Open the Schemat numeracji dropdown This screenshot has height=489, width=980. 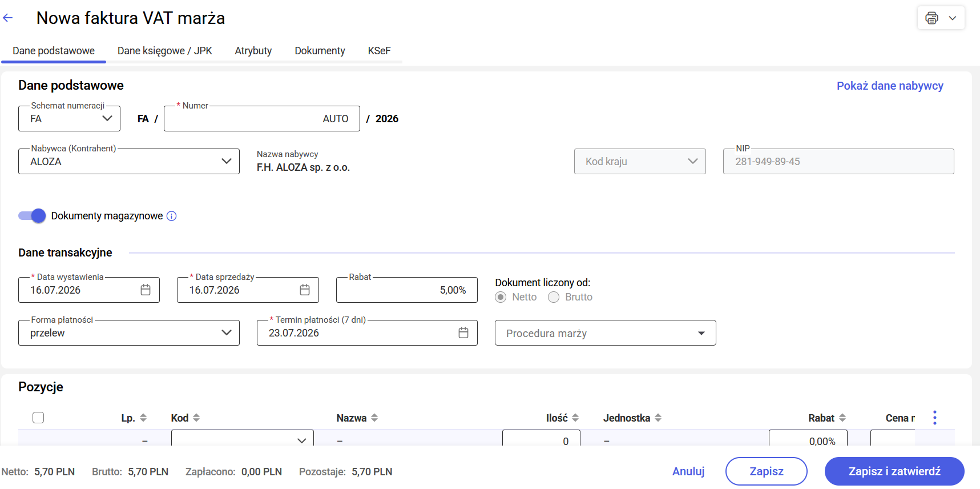tap(69, 119)
